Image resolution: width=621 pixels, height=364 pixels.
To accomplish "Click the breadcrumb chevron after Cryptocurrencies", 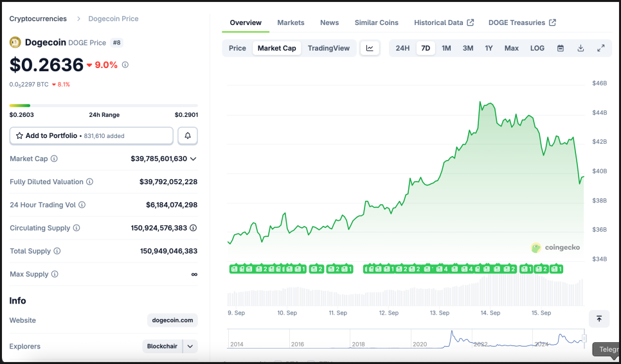I will (79, 19).
